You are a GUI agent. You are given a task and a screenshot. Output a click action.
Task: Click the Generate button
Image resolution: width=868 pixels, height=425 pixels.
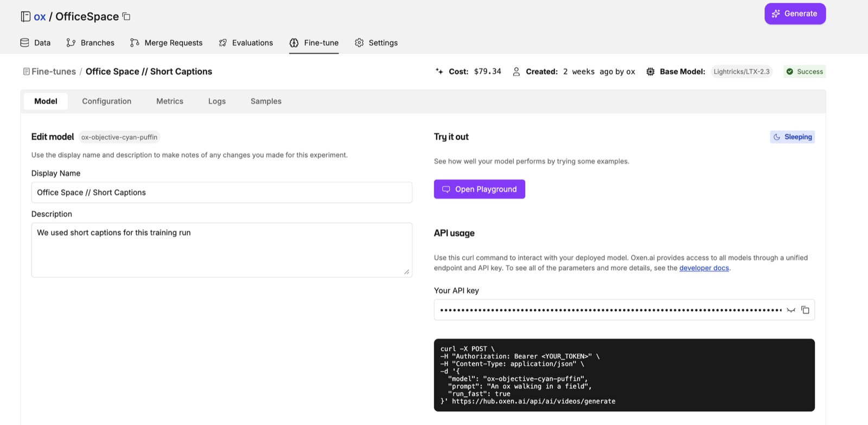[x=795, y=14]
